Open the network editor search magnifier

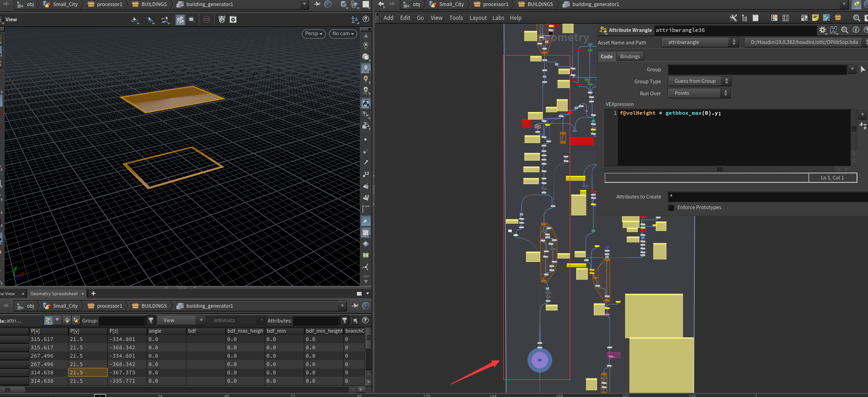click(x=856, y=18)
